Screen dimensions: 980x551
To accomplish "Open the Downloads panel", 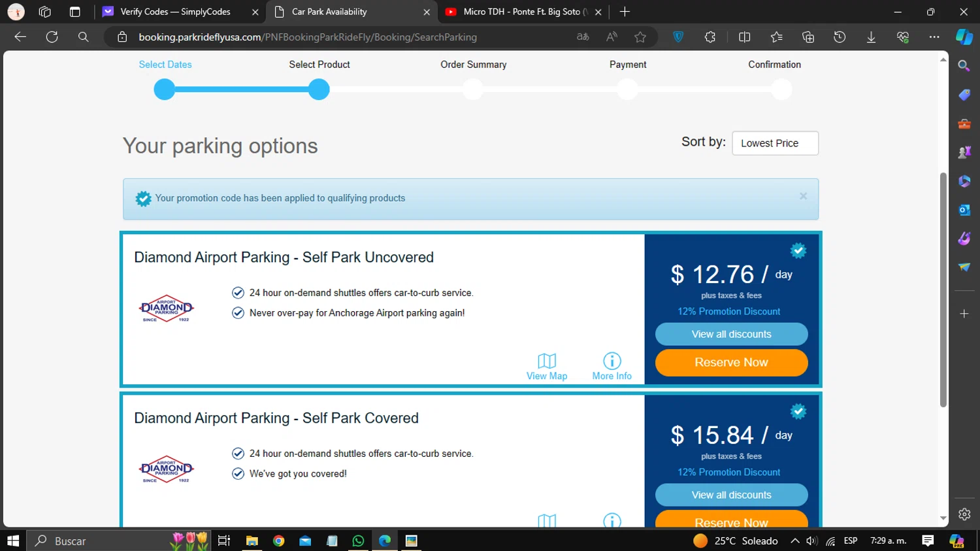I will coord(871,37).
